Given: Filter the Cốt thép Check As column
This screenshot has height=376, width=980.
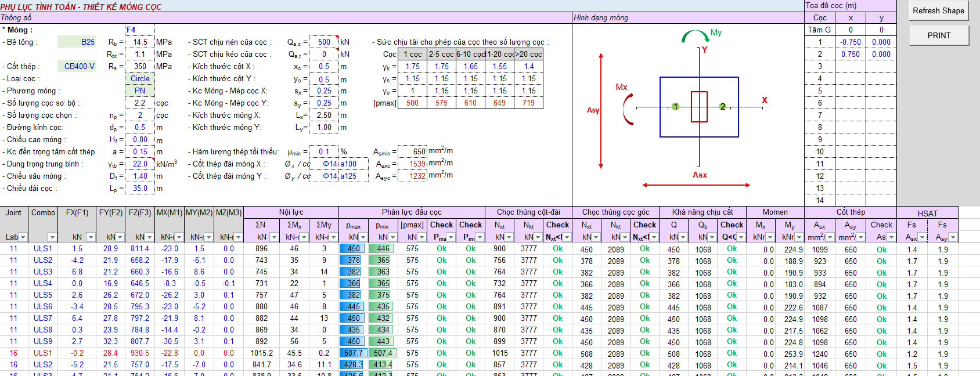Looking at the screenshot, I should pos(892,237).
